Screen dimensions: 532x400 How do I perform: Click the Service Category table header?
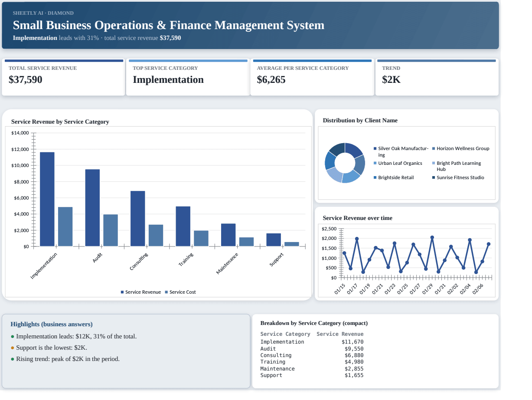coord(285,334)
